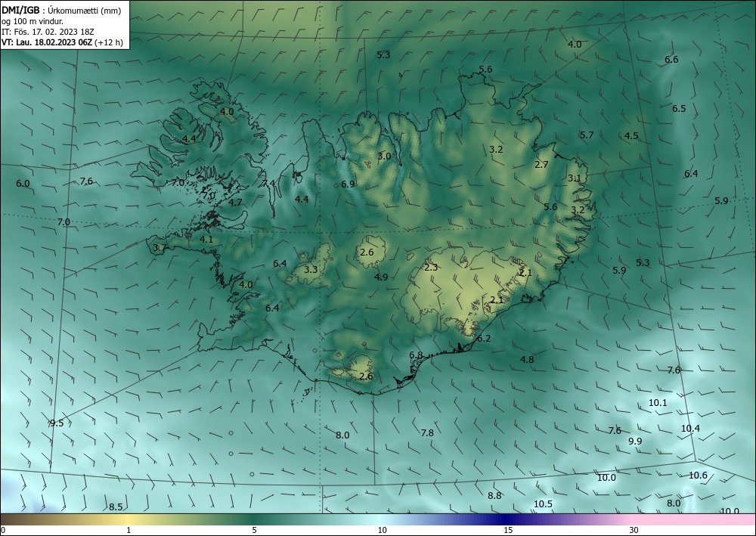Click the 10.5 value on the map
756x536 pixels.
tap(543, 503)
